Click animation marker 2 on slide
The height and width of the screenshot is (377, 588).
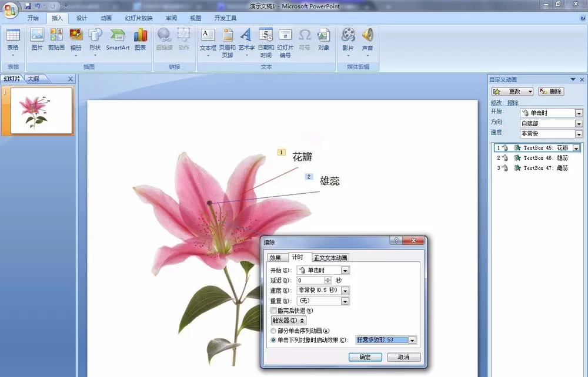(309, 177)
